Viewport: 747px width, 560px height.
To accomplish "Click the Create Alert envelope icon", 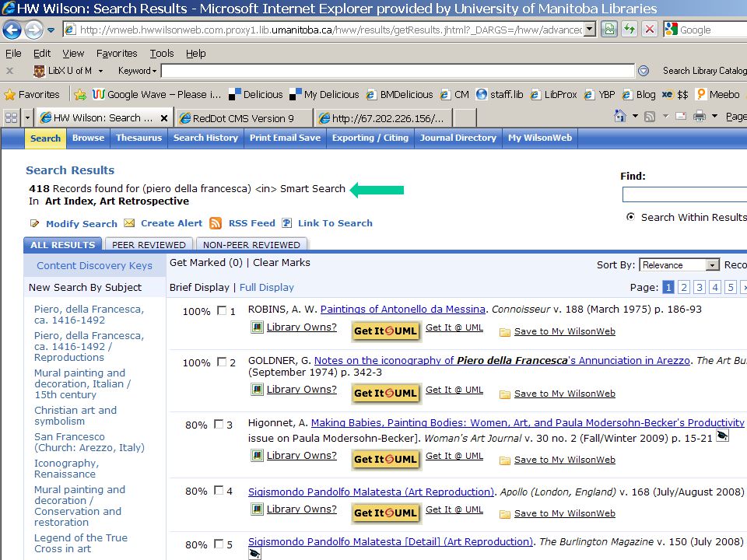I will coord(129,223).
